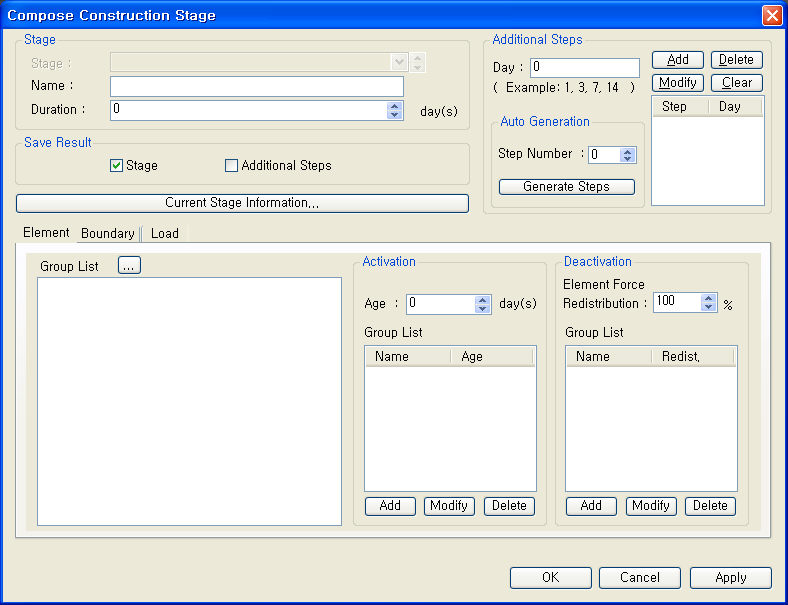
Task: Clear all additional steps
Action: pos(736,83)
